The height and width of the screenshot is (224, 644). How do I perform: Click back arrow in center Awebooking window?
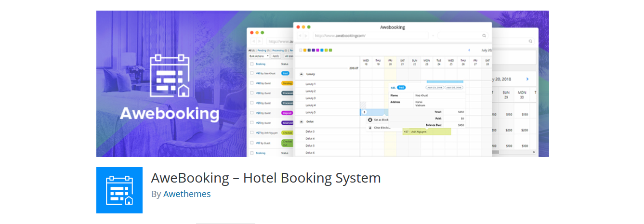300,36
